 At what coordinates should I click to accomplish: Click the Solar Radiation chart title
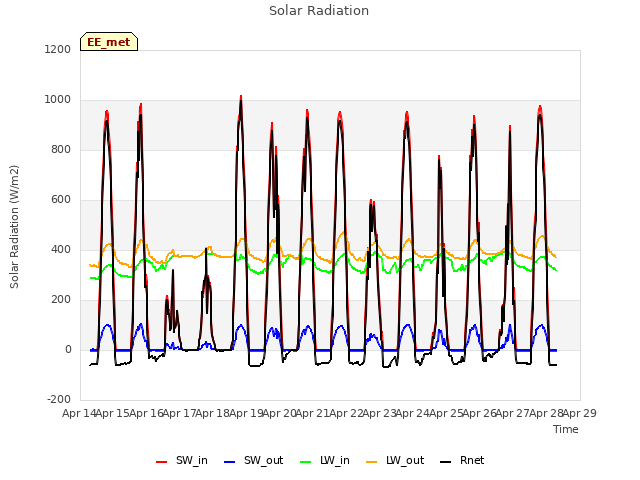tap(319, 11)
